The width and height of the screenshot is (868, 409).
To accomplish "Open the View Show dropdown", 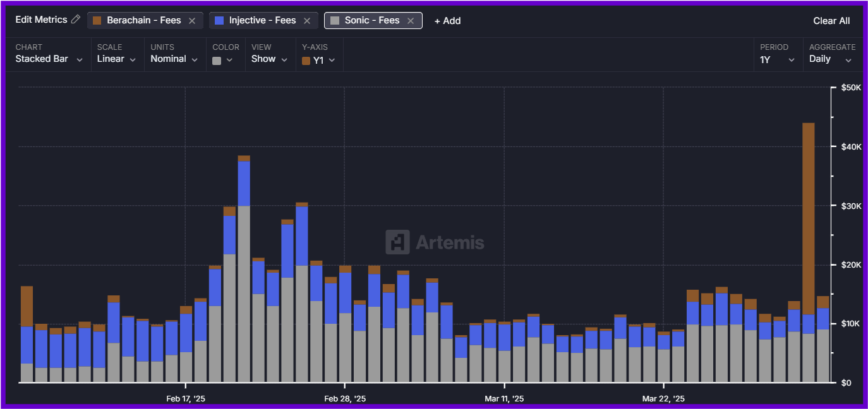I will [269, 59].
